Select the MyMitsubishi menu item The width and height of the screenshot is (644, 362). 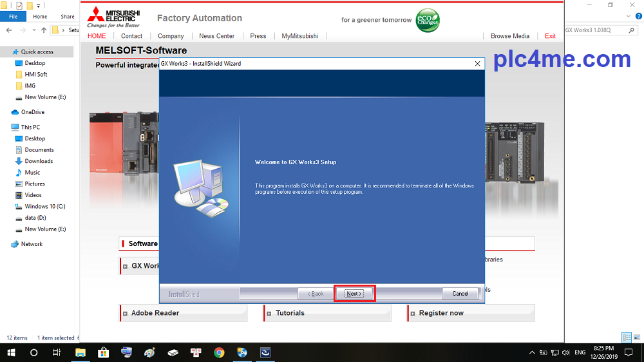[x=300, y=36]
